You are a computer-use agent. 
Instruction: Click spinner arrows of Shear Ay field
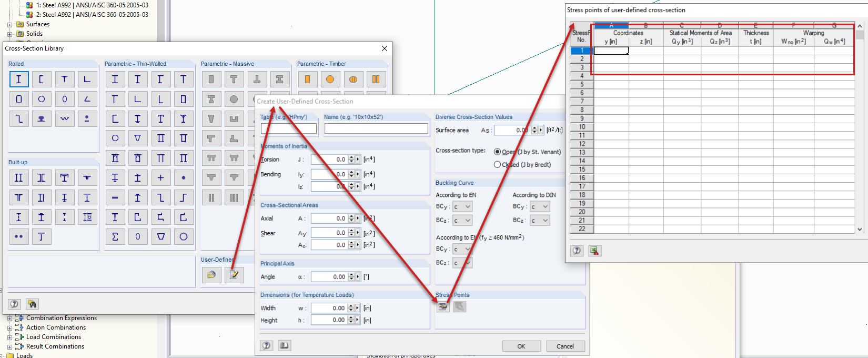click(x=351, y=233)
